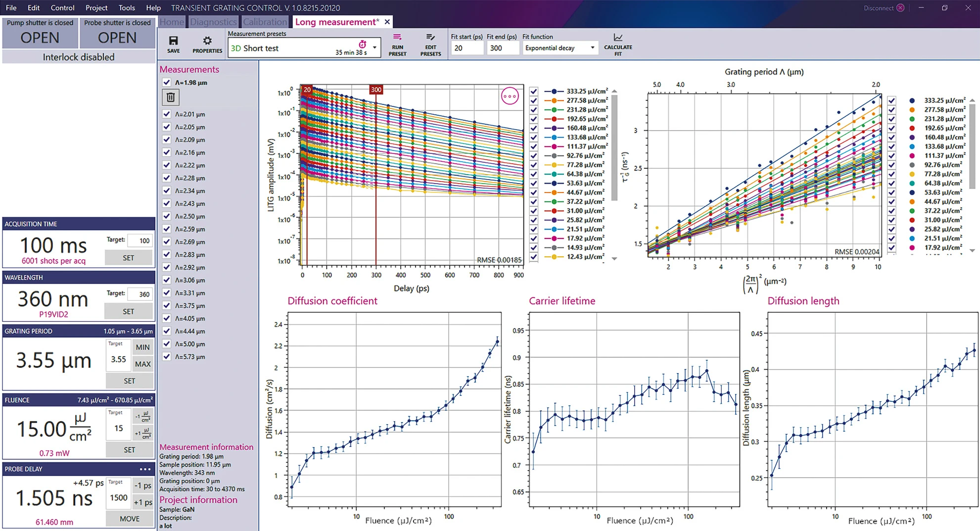Decrease fluence by one µJ/cm²

point(143,416)
